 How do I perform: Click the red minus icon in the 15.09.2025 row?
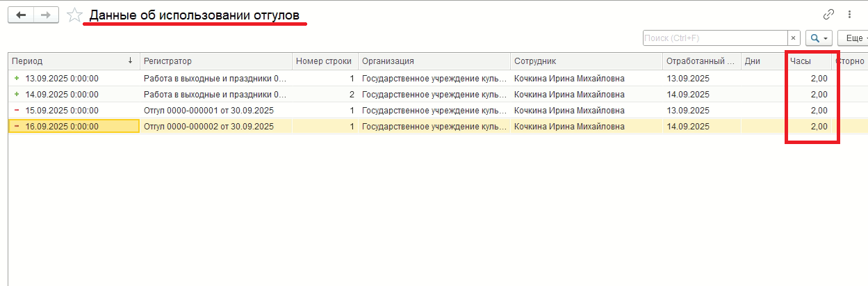[x=17, y=110]
